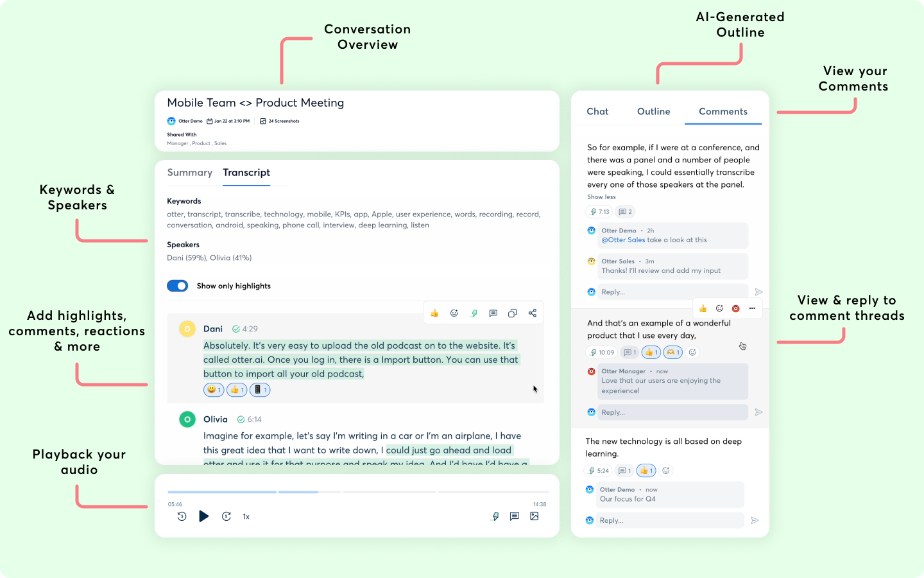Rewind audio with the skip-back icon

click(182, 516)
